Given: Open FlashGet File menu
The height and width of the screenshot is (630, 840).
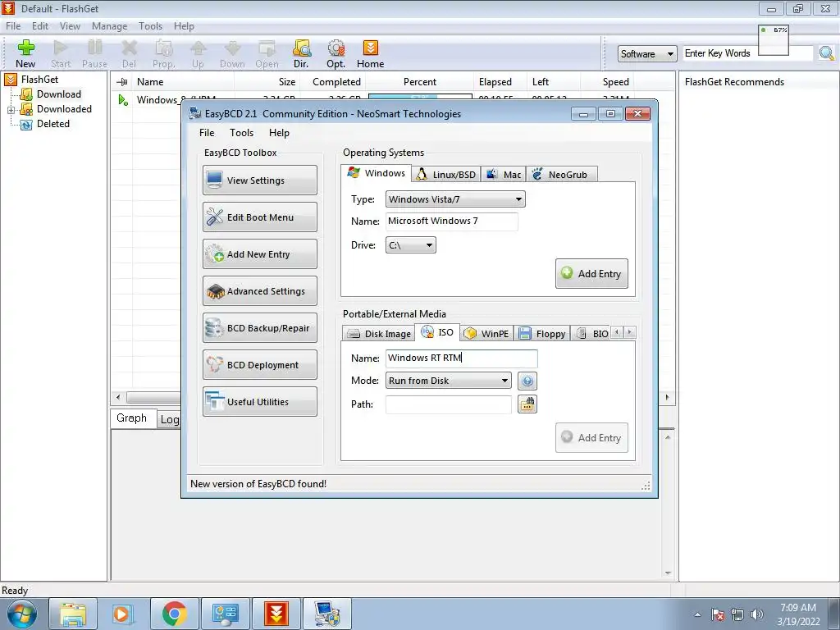Looking at the screenshot, I should pyautogui.click(x=13, y=26).
